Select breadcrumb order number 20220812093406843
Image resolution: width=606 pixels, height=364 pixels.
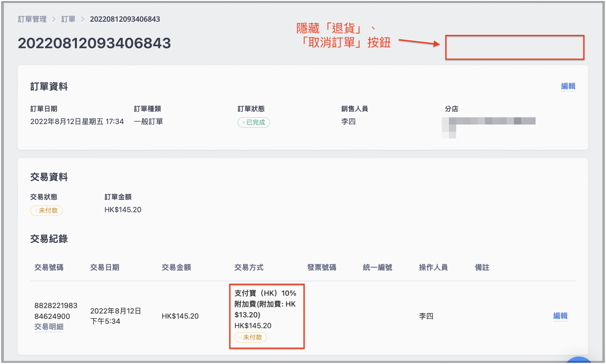125,19
